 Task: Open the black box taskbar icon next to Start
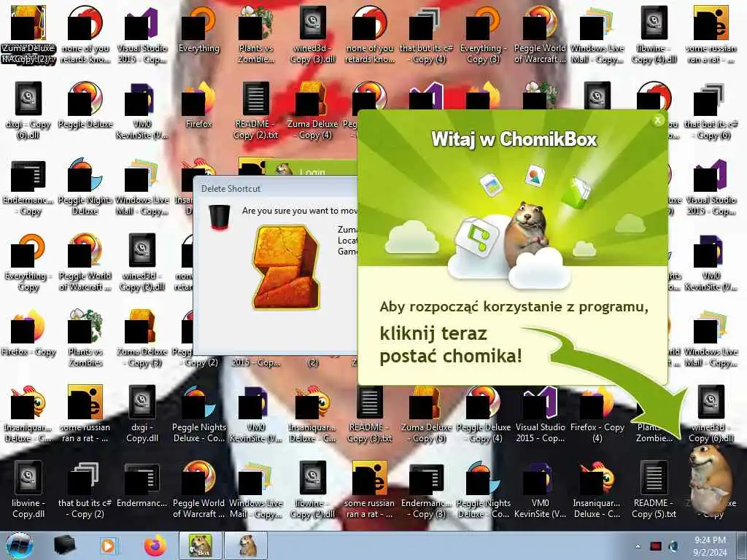click(65, 545)
